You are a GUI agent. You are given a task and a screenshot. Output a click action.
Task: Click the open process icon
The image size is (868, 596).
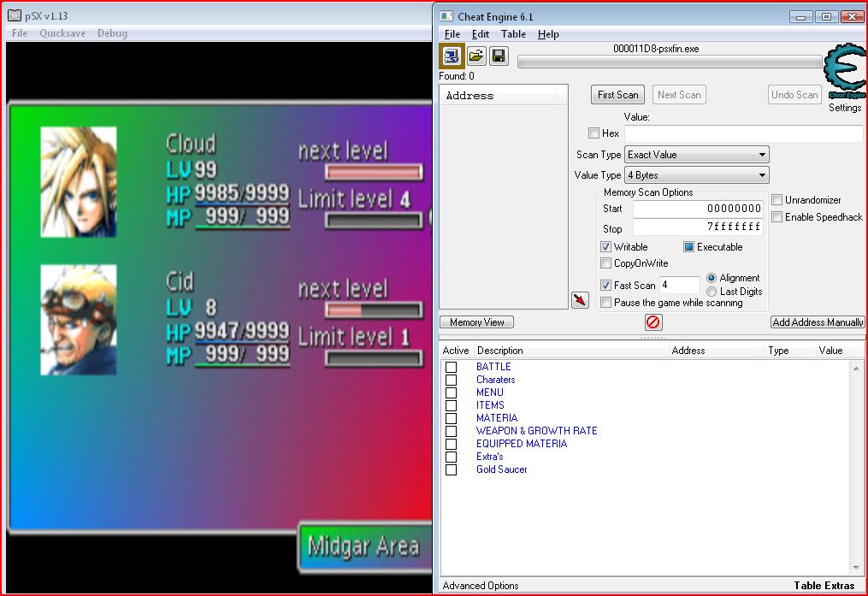click(452, 56)
